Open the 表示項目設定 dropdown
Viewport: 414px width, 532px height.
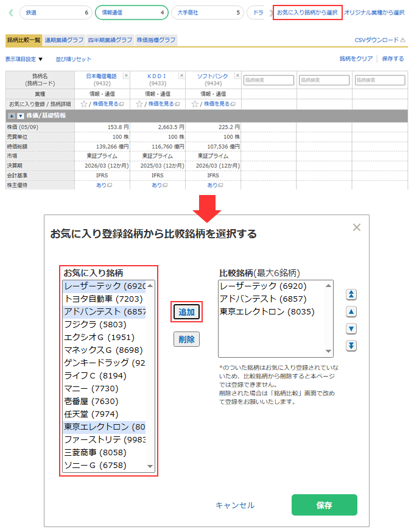[24, 59]
